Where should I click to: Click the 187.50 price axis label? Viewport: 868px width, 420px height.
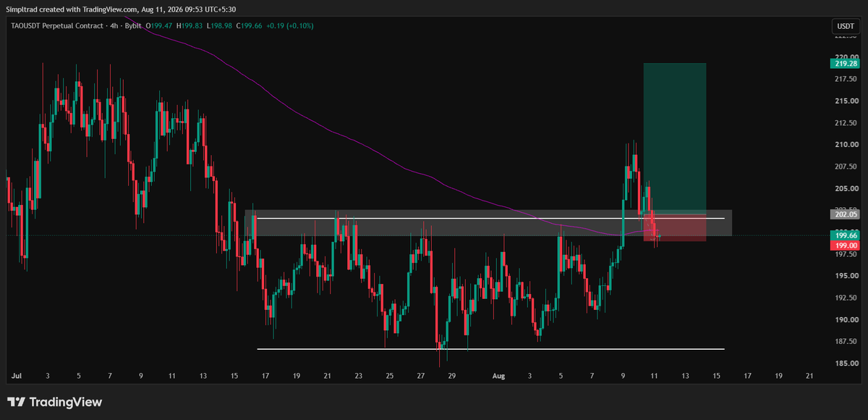click(846, 341)
